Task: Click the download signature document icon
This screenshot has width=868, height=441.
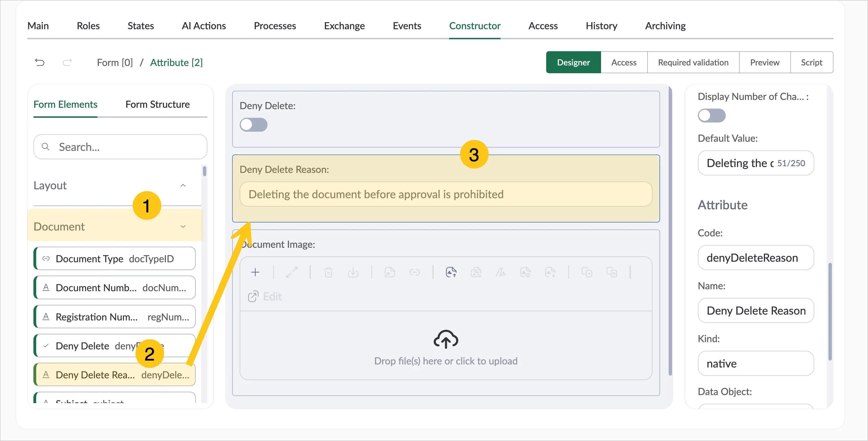Action: [550, 272]
